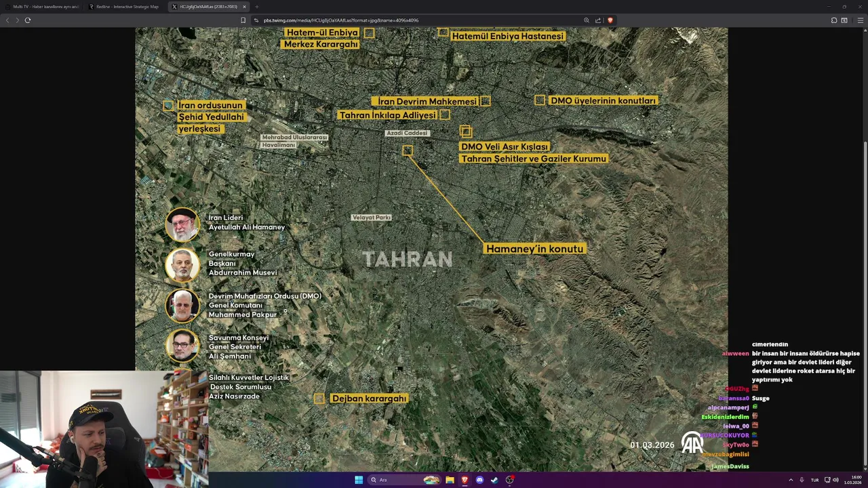868x488 pixels.
Task: Click the Mehrabad Uluslararası Havalimanı label
Action: point(294,141)
